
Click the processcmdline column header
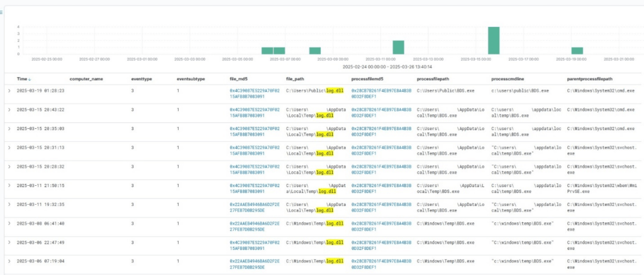coord(508,79)
